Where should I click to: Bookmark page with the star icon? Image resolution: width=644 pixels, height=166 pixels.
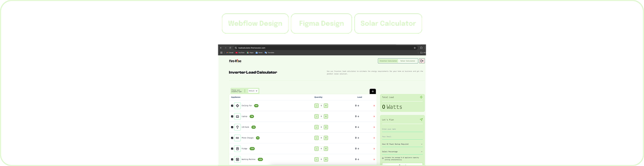(x=415, y=48)
